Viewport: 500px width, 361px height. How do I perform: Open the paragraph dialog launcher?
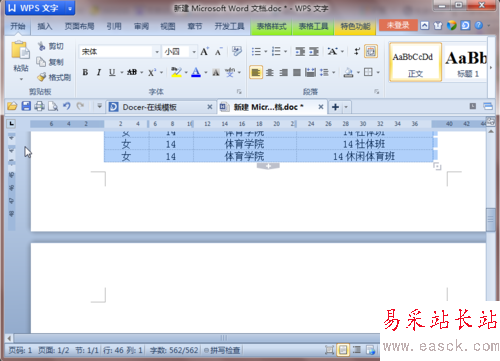pos(377,91)
